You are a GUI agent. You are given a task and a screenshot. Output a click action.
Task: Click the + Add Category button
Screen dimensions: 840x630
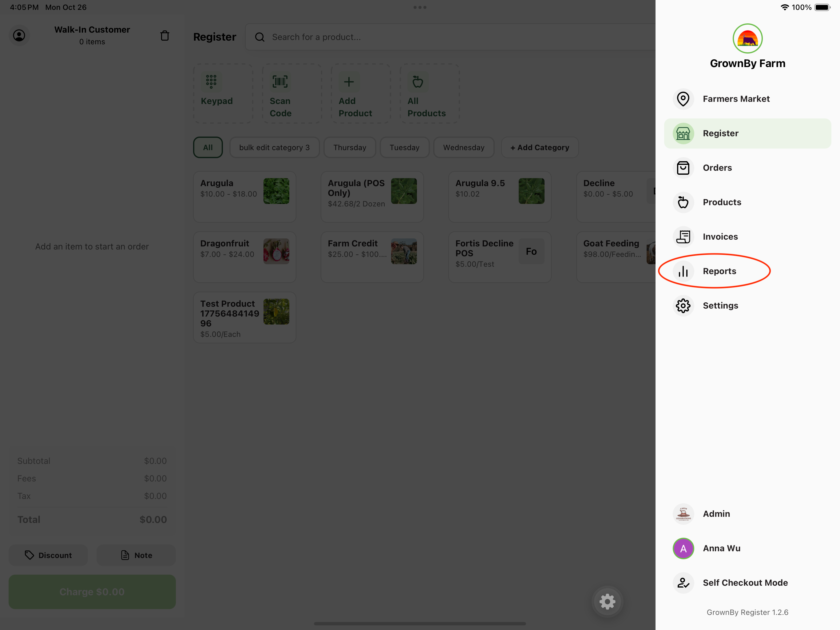(540, 147)
